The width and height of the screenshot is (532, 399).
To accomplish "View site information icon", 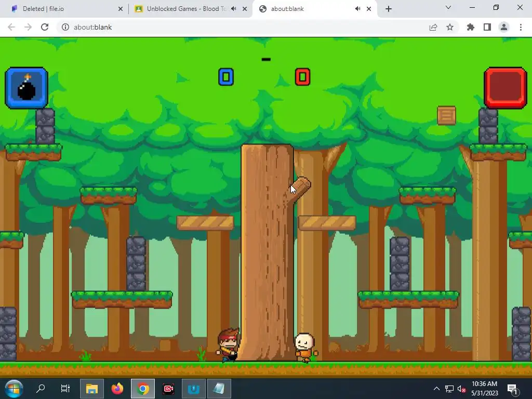I will [x=65, y=27].
